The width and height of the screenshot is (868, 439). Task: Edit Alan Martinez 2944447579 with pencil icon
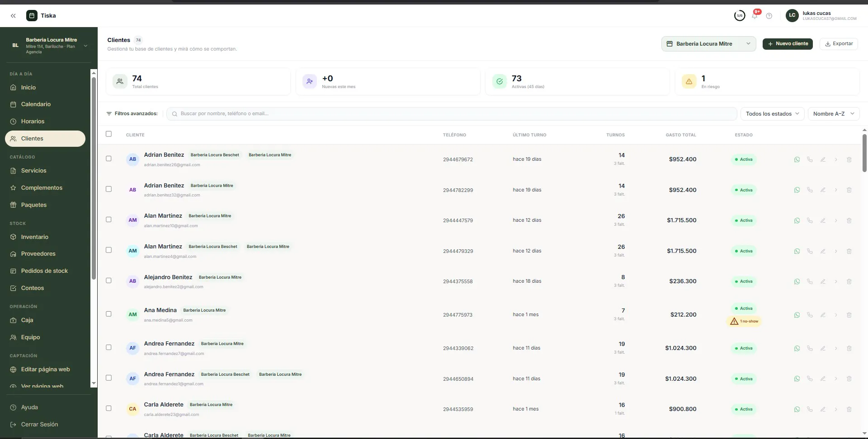(x=823, y=220)
